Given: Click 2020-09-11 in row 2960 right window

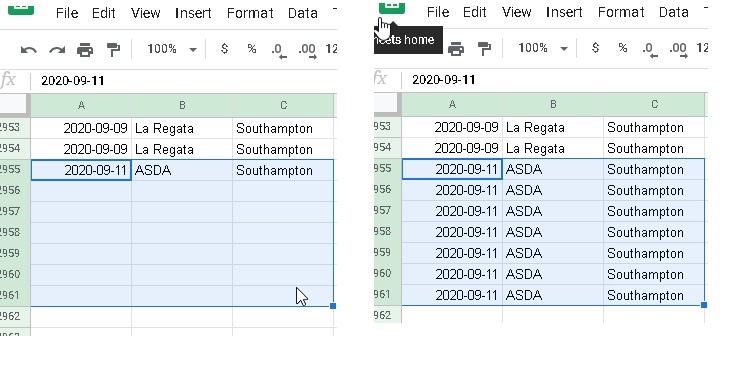Looking at the screenshot, I should [x=452, y=274].
